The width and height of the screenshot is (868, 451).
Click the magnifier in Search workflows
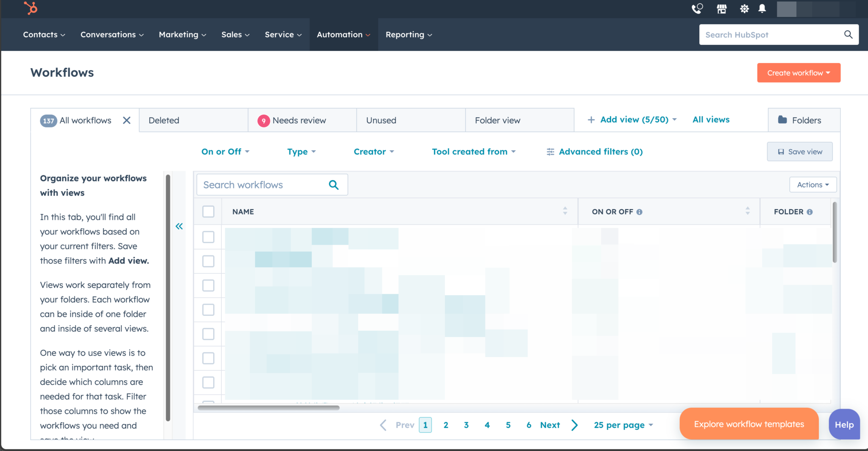(x=333, y=185)
